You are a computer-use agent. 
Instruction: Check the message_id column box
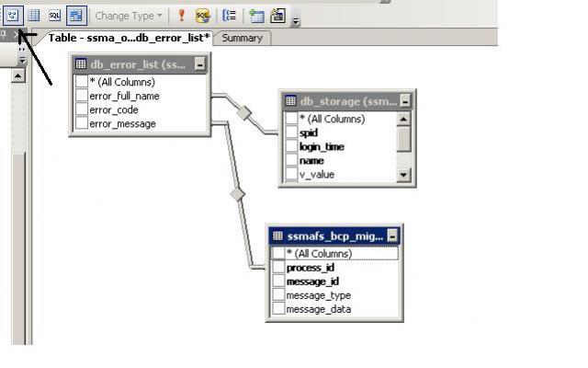(x=278, y=282)
